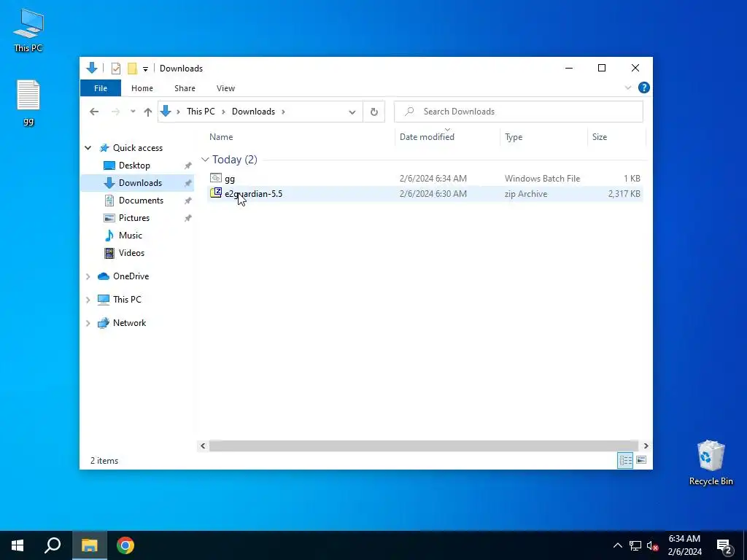Expand the This PC tree node
The height and width of the screenshot is (560, 747).
coord(88,300)
